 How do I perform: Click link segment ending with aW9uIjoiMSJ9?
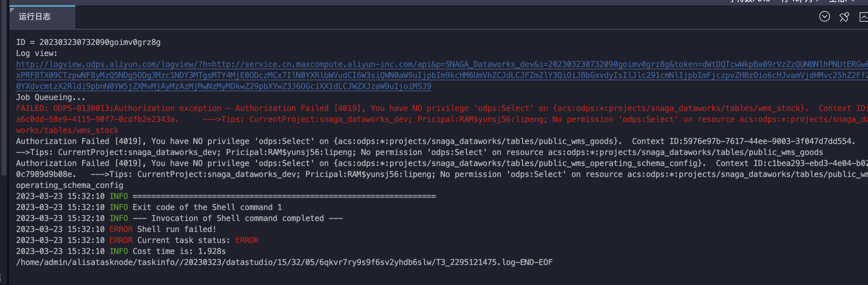pyautogui.click(x=223, y=86)
